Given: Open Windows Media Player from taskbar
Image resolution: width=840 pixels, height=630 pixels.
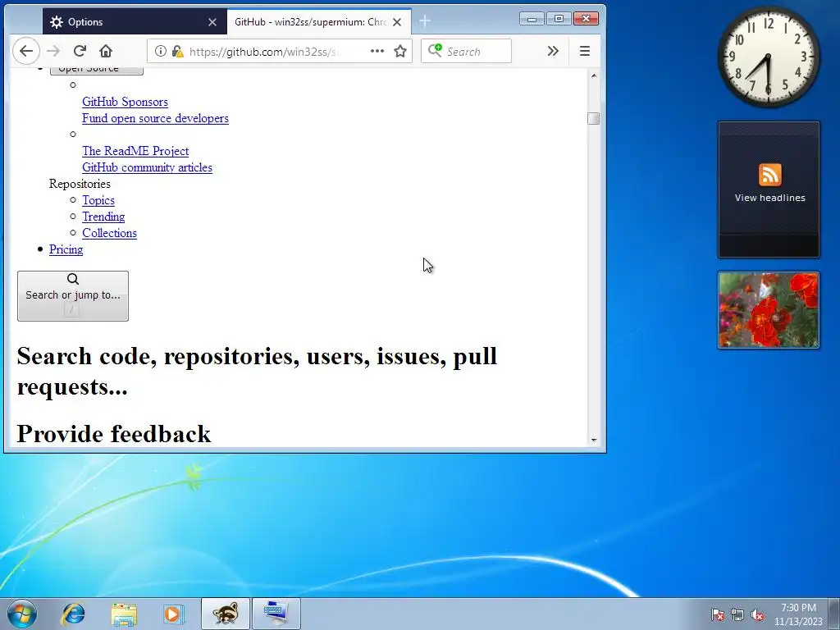Looking at the screenshot, I should pos(173,614).
